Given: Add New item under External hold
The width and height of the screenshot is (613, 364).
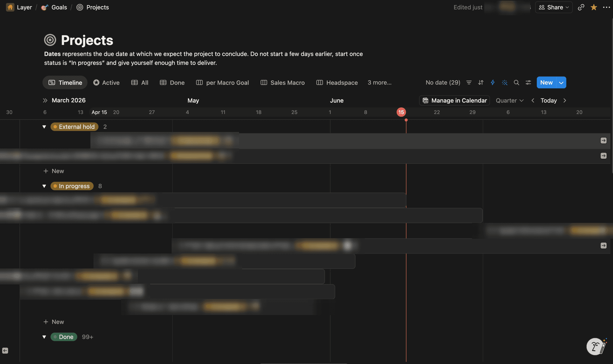Looking at the screenshot, I should pos(54,171).
